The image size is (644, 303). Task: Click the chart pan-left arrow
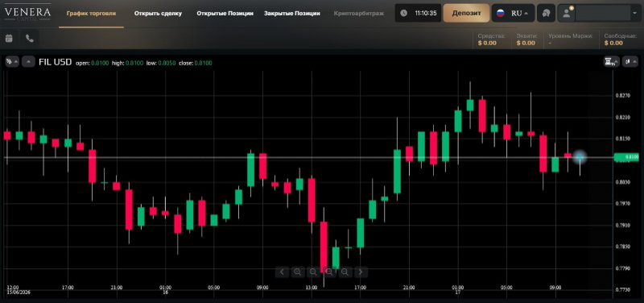click(282, 272)
